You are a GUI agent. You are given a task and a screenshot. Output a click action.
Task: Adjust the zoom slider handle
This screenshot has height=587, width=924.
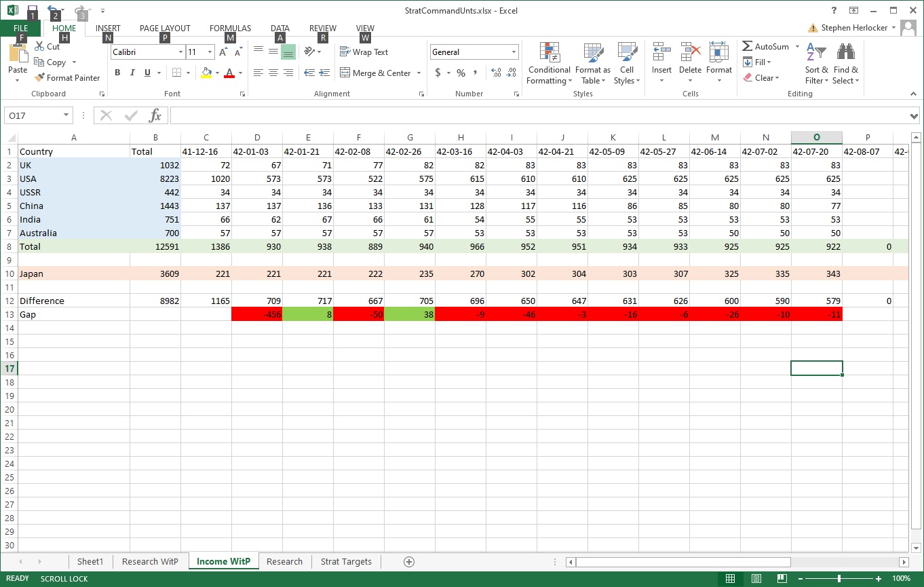840,579
